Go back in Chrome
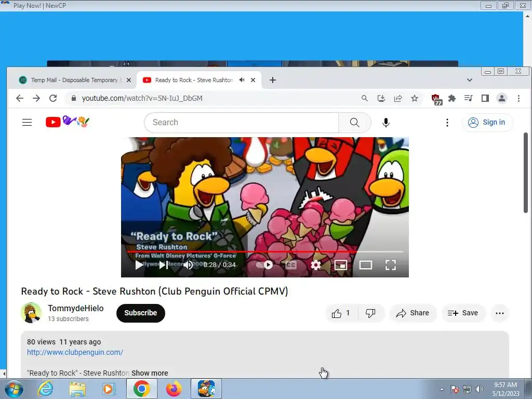Screen dimensions: 532x399 coord(20,98)
